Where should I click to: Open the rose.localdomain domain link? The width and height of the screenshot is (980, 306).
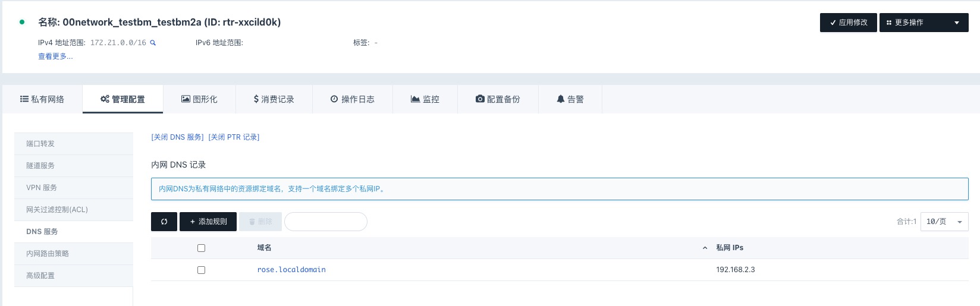coord(291,270)
